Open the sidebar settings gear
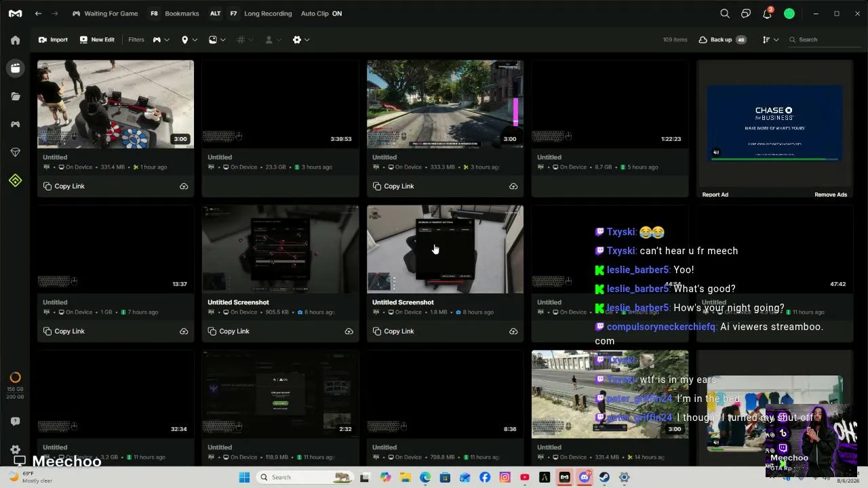The height and width of the screenshot is (488, 868). (16, 449)
